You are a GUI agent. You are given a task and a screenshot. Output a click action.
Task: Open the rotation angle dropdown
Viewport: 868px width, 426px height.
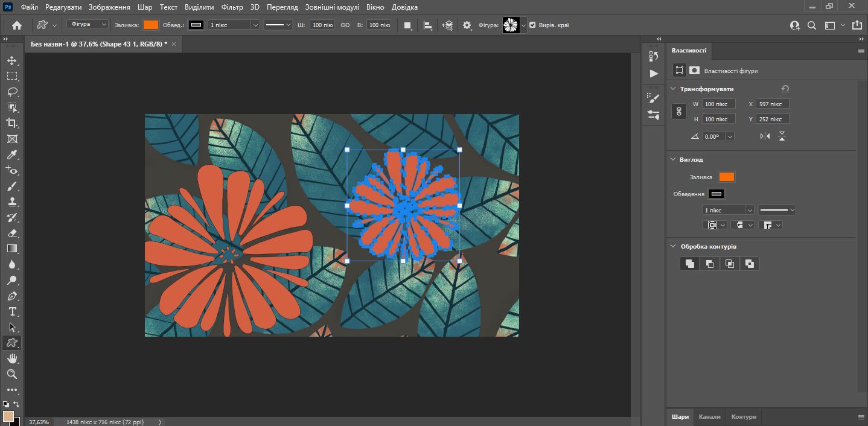(x=730, y=136)
